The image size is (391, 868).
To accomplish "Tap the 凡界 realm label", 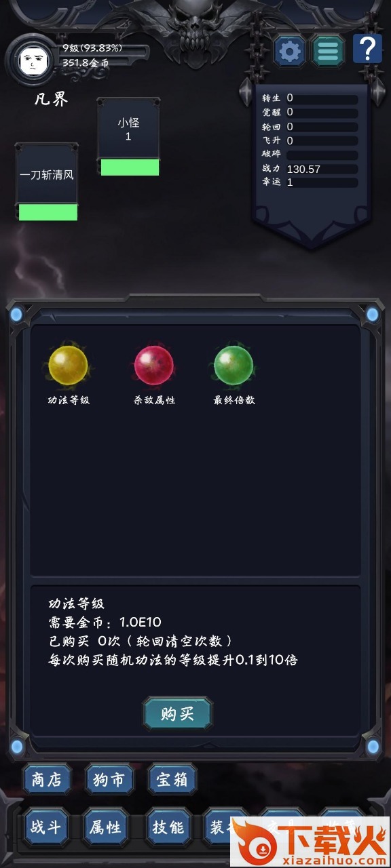I will (52, 100).
